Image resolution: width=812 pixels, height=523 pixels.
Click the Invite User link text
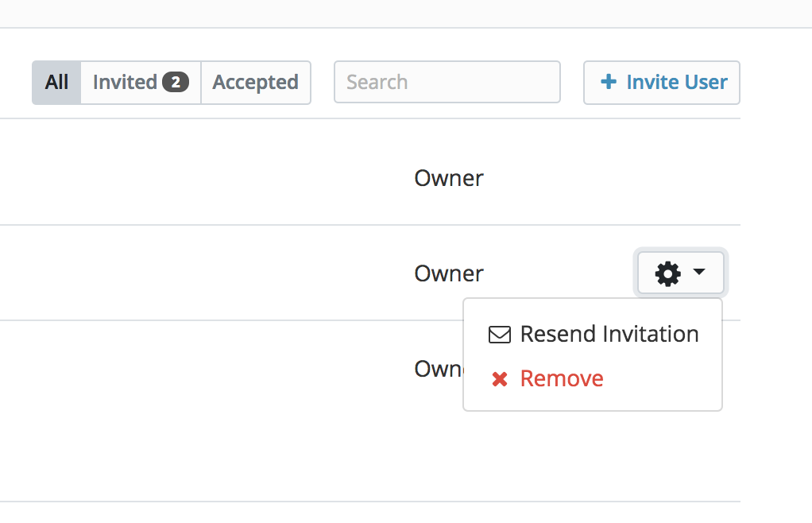click(677, 82)
